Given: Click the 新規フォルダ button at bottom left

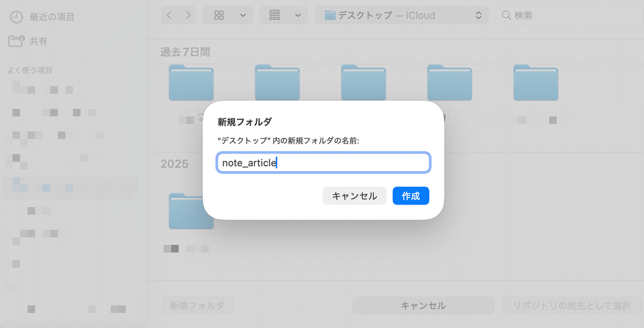Looking at the screenshot, I should (x=197, y=305).
